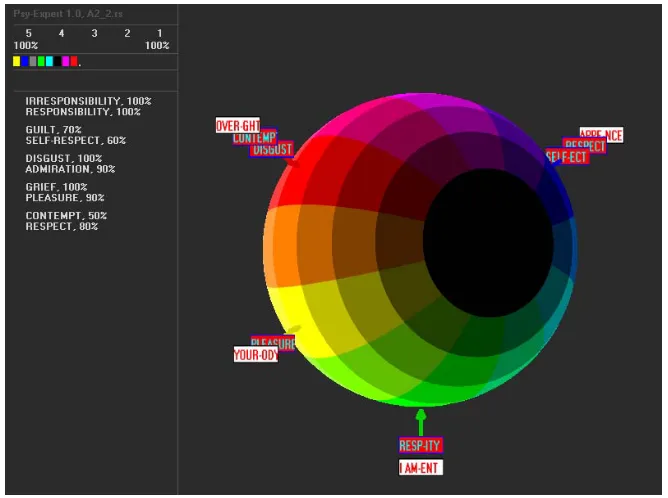Click scale number 1

pos(159,33)
